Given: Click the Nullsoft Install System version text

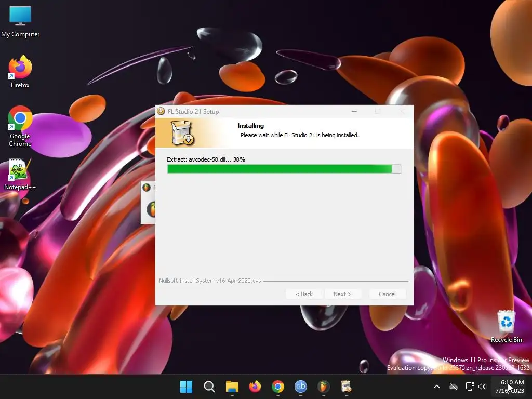Looking at the screenshot, I should tap(210, 281).
